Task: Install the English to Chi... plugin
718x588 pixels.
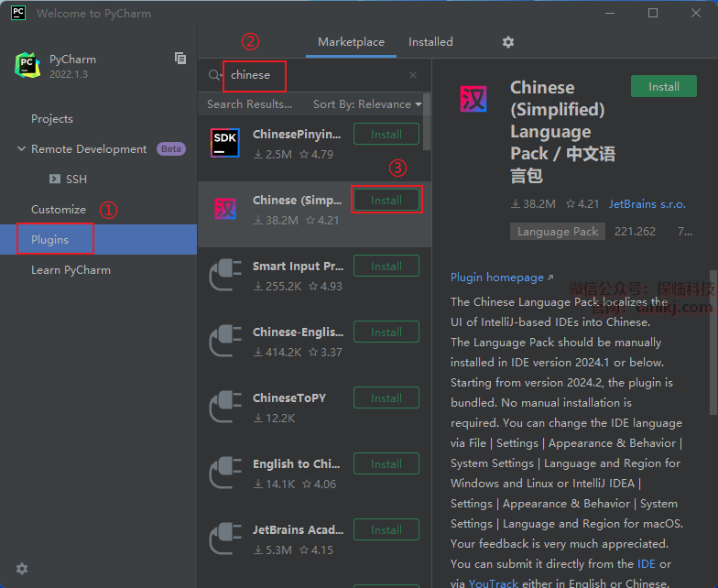Action: tap(386, 463)
